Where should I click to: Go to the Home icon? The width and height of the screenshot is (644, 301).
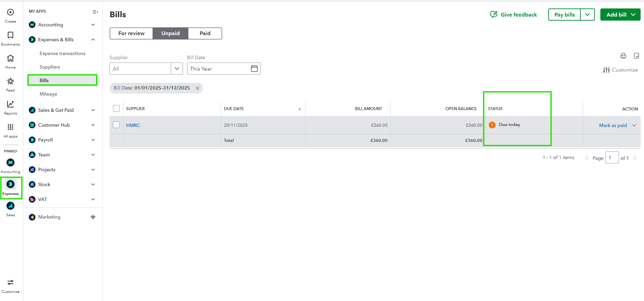point(10,58)
